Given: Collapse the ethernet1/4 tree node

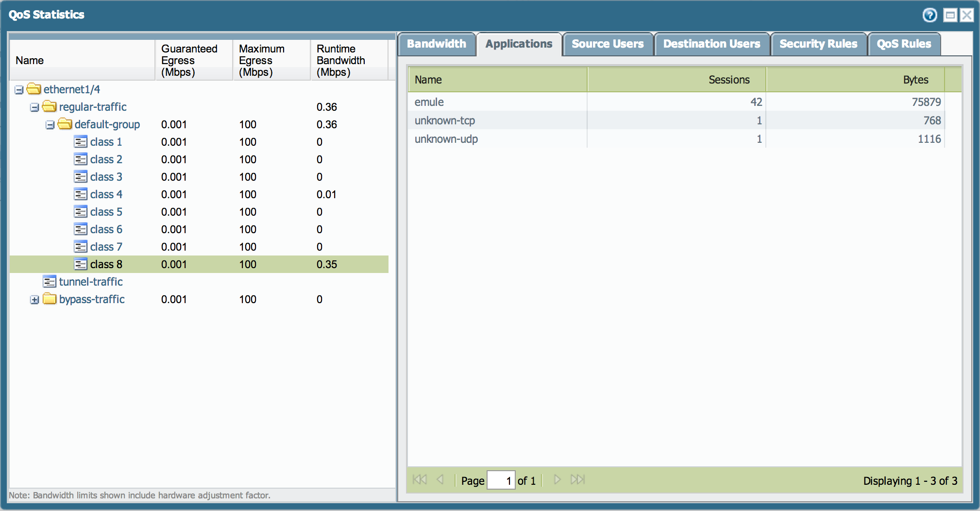Looking at the screenshot, I should point(18,89).
